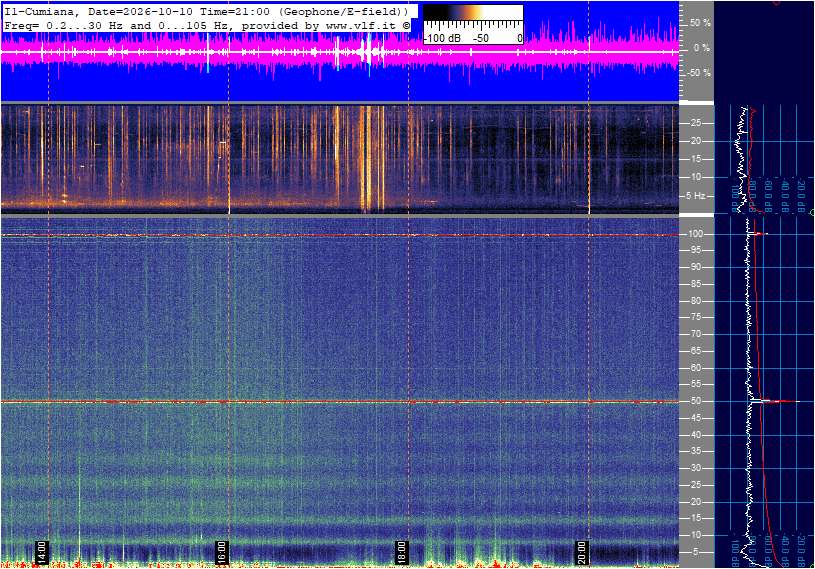Viewport: 815px width, 569px height.
Task: Click the 100 Hz peak in spectrum graph
Action: click(x=758, y=234)
